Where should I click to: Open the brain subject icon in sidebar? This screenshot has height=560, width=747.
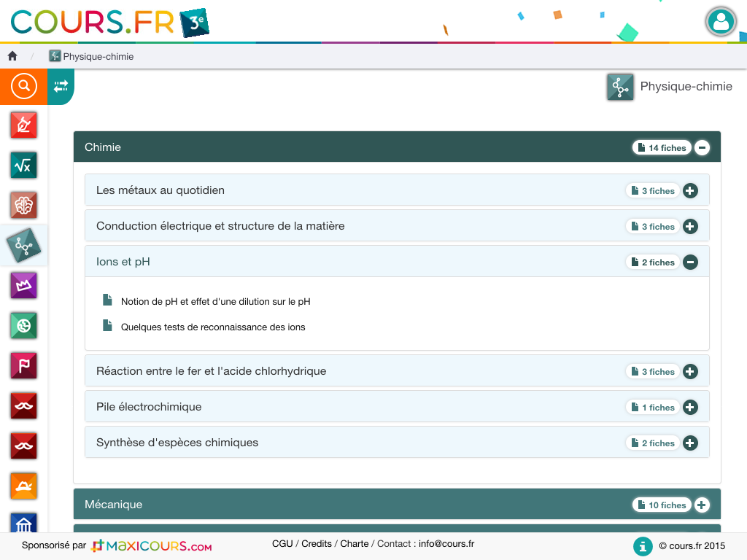coord(24,205)
